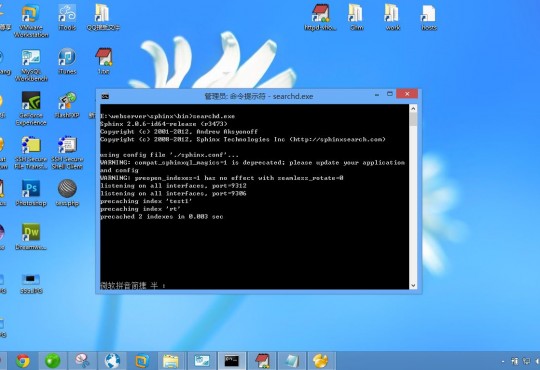Screen dimensions: 540x370
Task: Open the green sphere app in the taskbar
Action: click(x=53, y=361)
